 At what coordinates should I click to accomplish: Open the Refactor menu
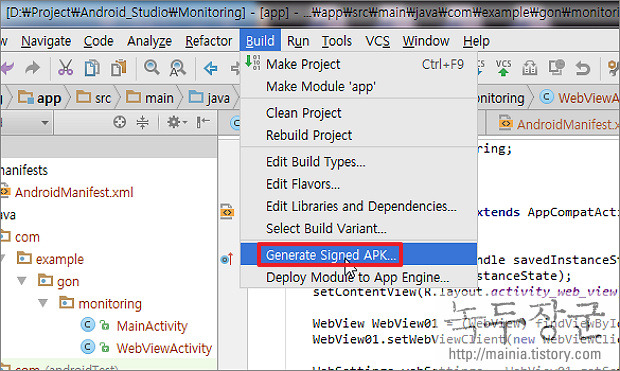point(208,41)
